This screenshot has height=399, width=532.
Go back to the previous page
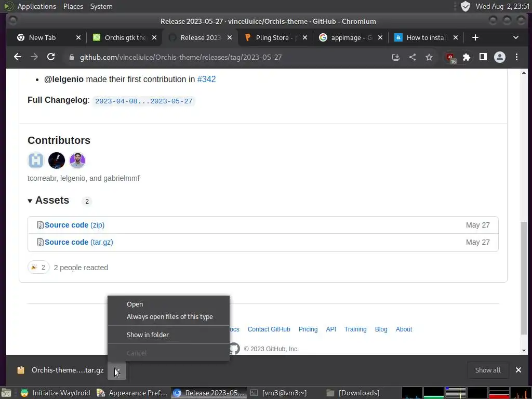pyautogui.click(x=18, y=57)
